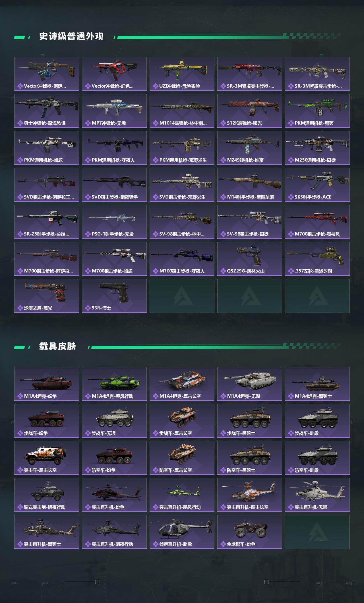Click the M249轻机枪-维京 weapon card
Viewport: 364px width, 603px height.
[250, 148]
